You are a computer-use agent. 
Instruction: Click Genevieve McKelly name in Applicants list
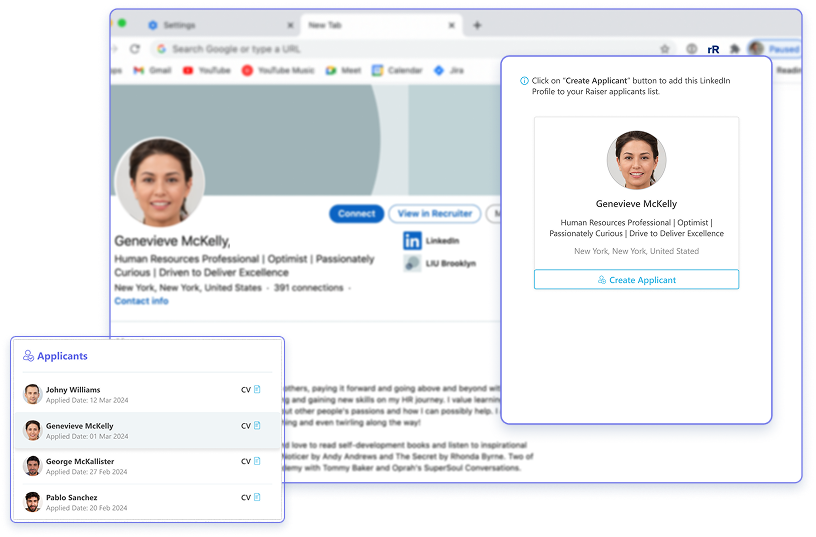coord(79,425)
